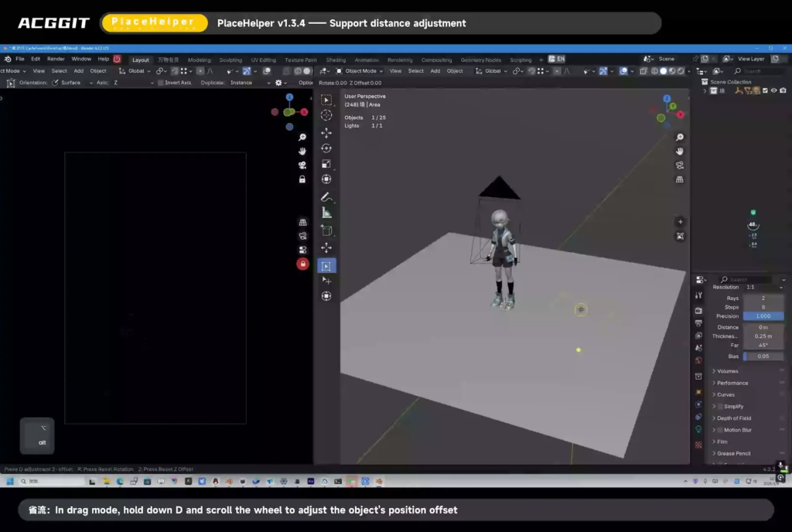This screenshot has width=792, height=532.
Task: Click the camera icon in left viewport
Action: coord(302,165)
